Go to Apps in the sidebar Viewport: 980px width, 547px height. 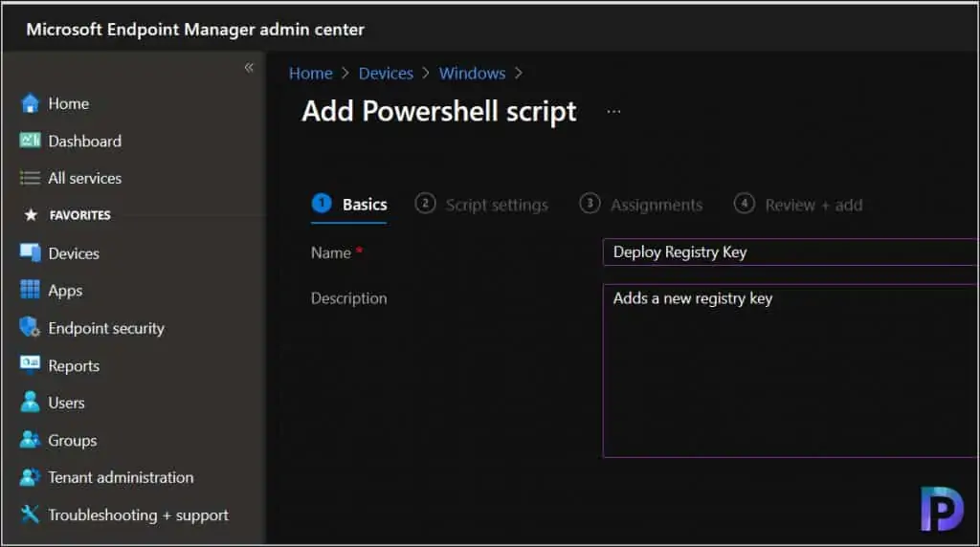pos(66,291)
